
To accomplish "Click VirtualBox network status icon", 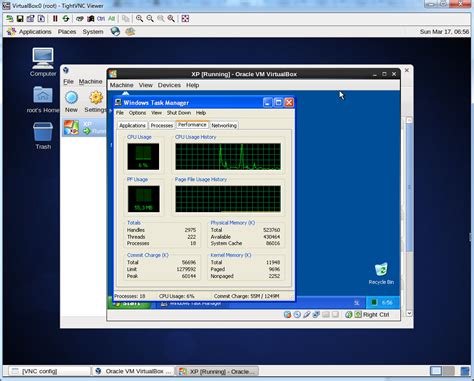I will coord(316,315).
